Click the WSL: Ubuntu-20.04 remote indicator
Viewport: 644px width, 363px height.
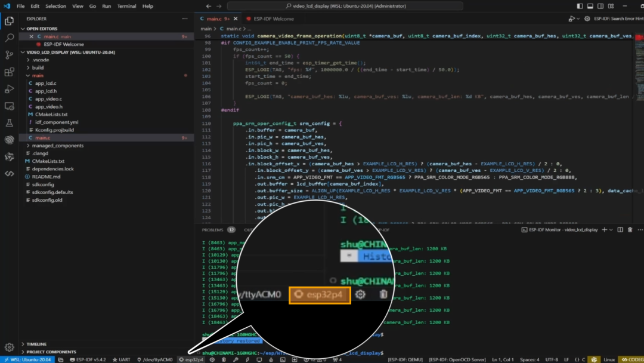[x=27, y=359]
